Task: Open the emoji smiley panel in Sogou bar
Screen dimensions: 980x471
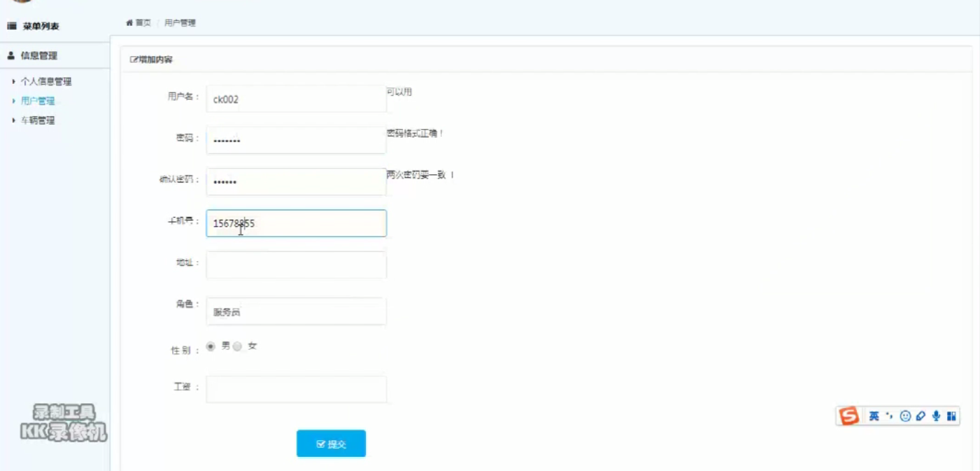Action: tap(905, 416)
